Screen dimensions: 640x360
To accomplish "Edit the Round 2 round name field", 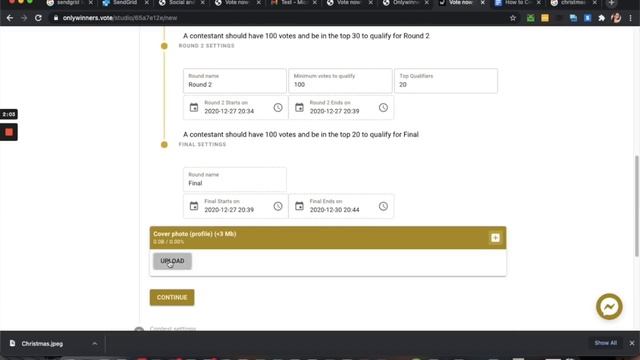I will pyautogui.click(x=235, y=81).
